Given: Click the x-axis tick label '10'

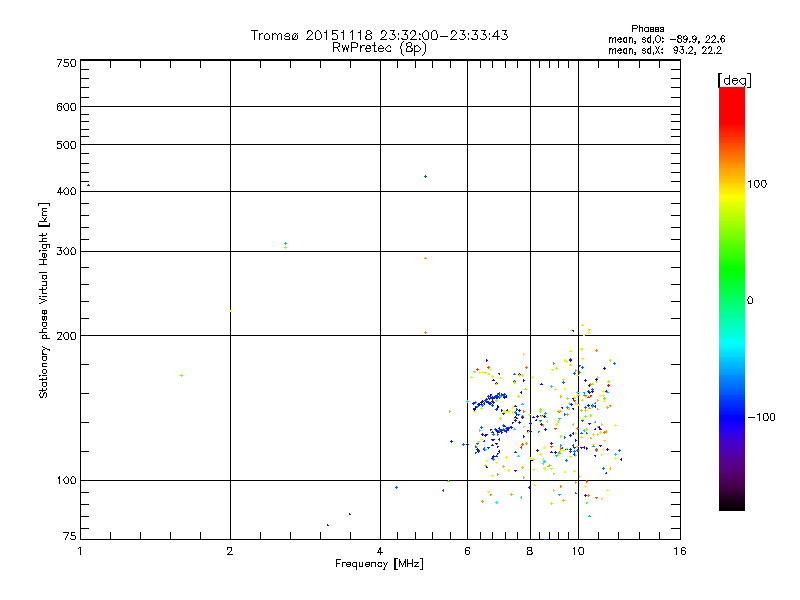Looking at the screenshot, I should click(x=578, y=551).
